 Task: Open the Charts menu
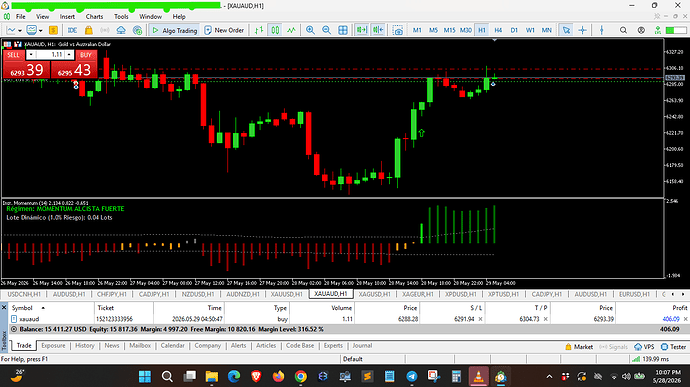(94, 17)
